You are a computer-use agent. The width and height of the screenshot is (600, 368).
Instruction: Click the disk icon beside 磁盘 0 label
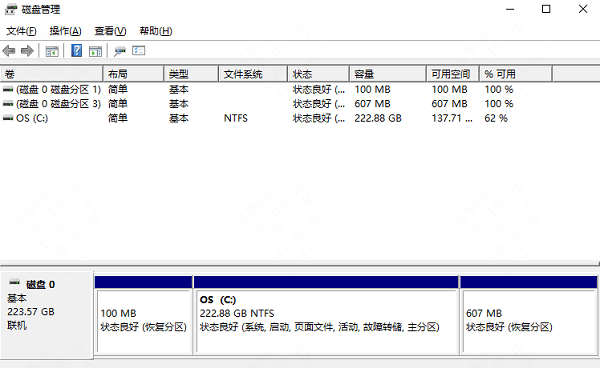point(15,283)
